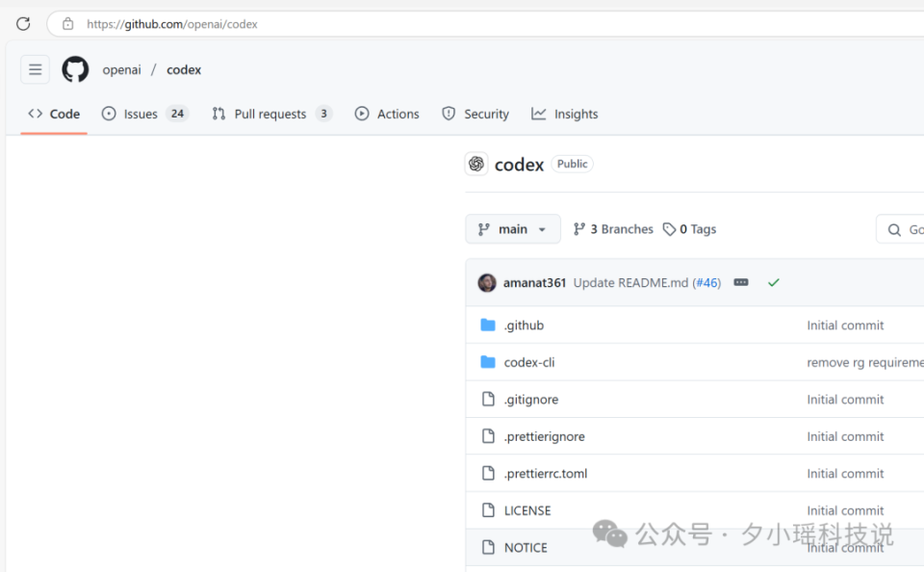Image resolution: width=924 pixels, height=572 pixels.
Task: Open the openai organization link
Action: pos(121,69)
